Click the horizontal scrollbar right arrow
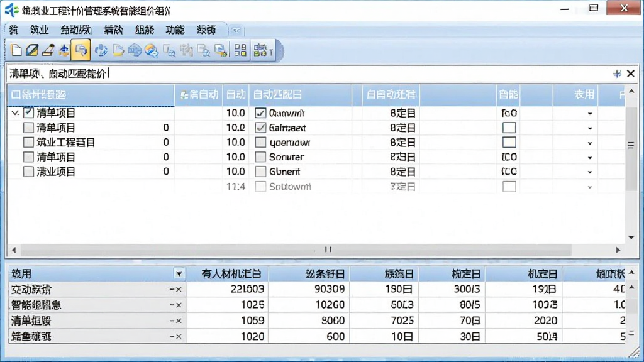The width and height of the screenshot is (644, 362). click(618, 250)
